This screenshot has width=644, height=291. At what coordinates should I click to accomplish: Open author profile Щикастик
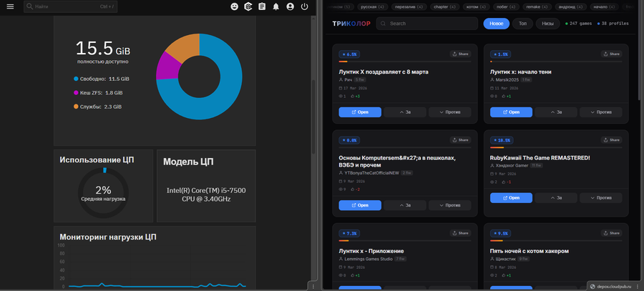tap(505, 259)
